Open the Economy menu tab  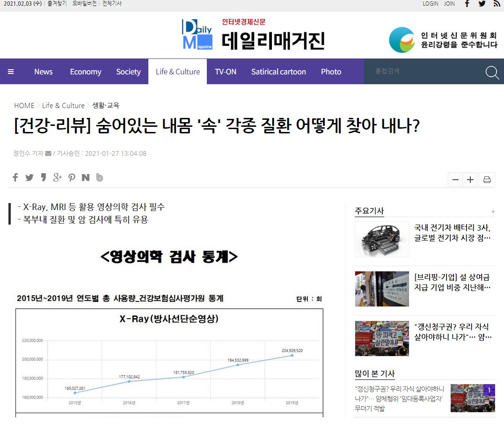tap(86, 72)
